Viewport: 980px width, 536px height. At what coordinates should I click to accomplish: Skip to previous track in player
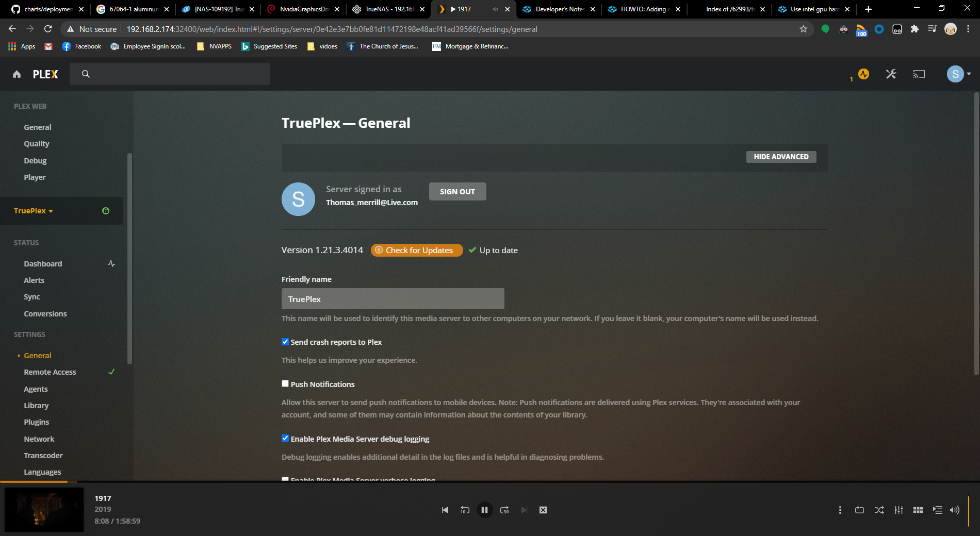tap(445, 510)
